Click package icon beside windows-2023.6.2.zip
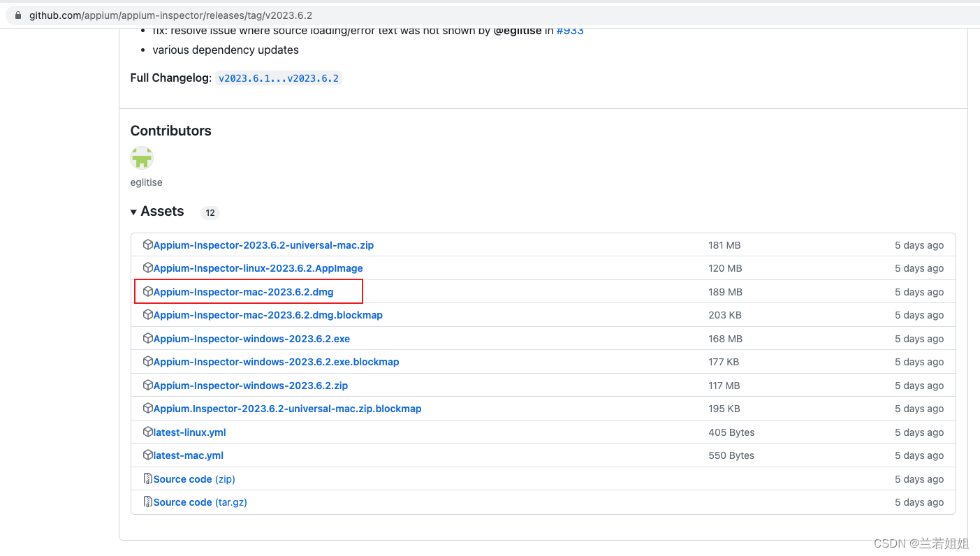Image resolution: width=980 pixels, height=556 pixels. 147,385
